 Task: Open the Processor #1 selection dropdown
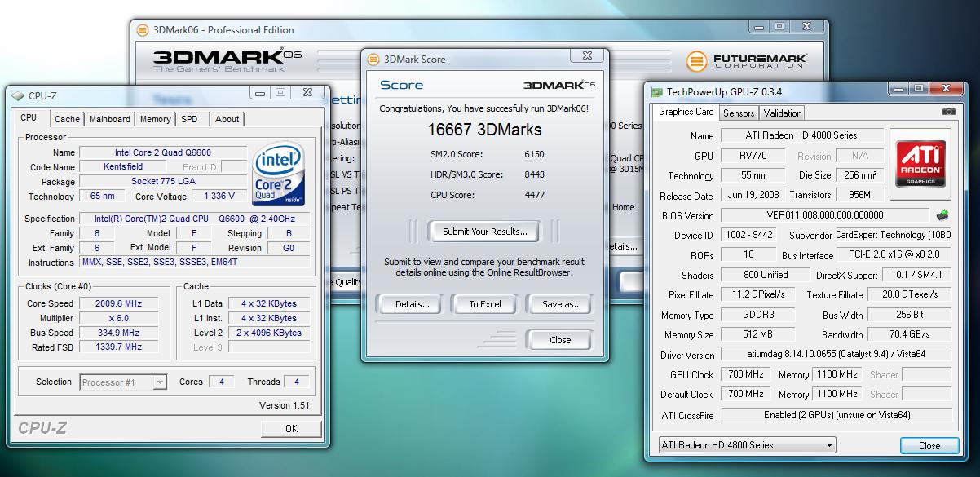click(x=123, y=382)
